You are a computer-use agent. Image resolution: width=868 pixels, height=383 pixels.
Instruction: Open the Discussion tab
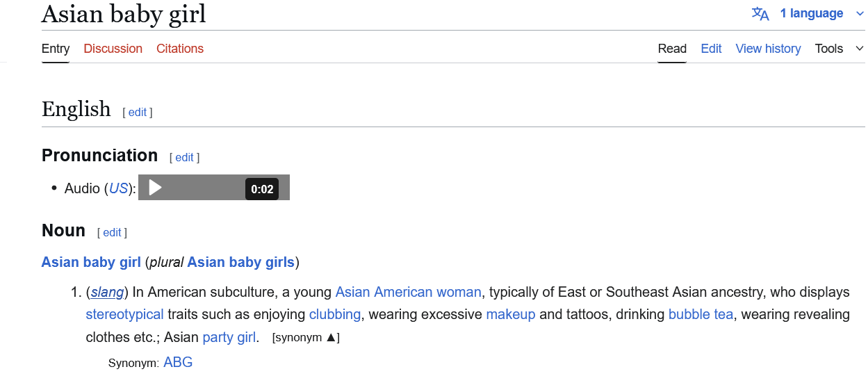[113, 49]
